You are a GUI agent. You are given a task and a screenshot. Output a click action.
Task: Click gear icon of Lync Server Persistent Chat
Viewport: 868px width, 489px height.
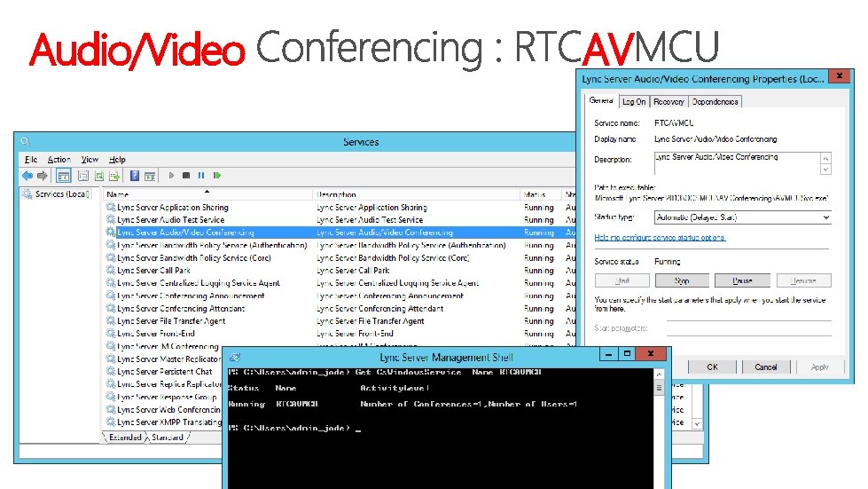pyautogui.click(x=111, y=372)
